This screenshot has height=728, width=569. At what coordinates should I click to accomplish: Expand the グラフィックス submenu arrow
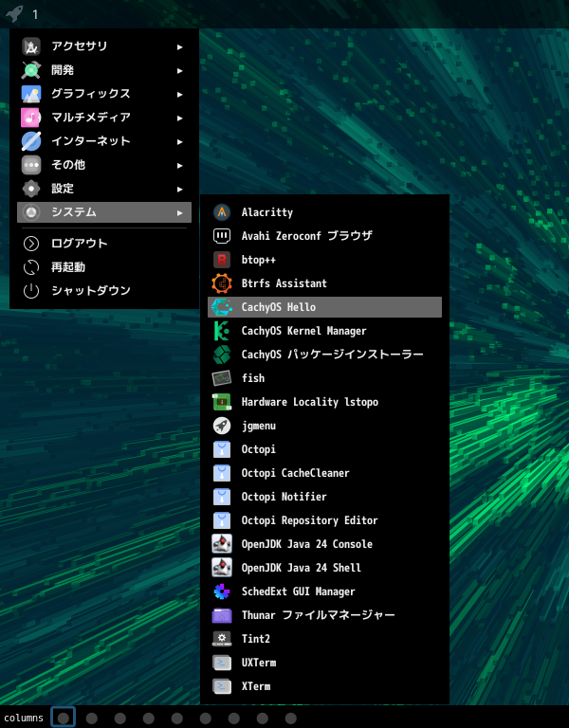(180, 94)
